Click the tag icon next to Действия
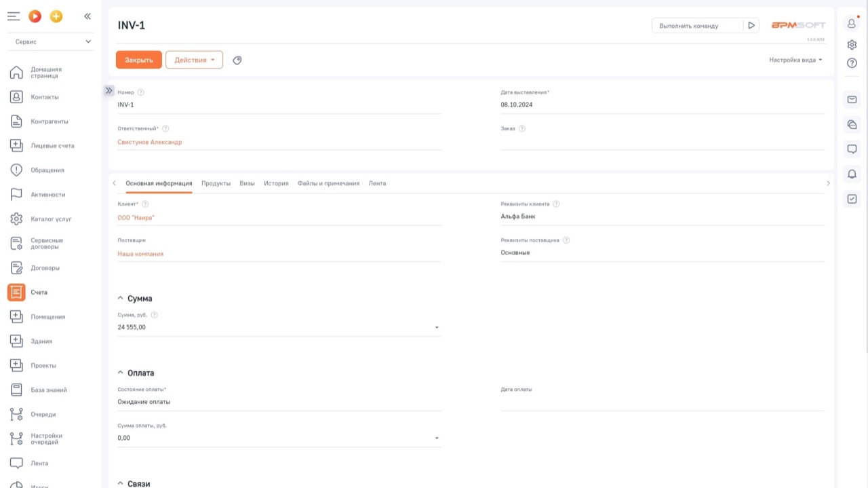 pos(237,60)
